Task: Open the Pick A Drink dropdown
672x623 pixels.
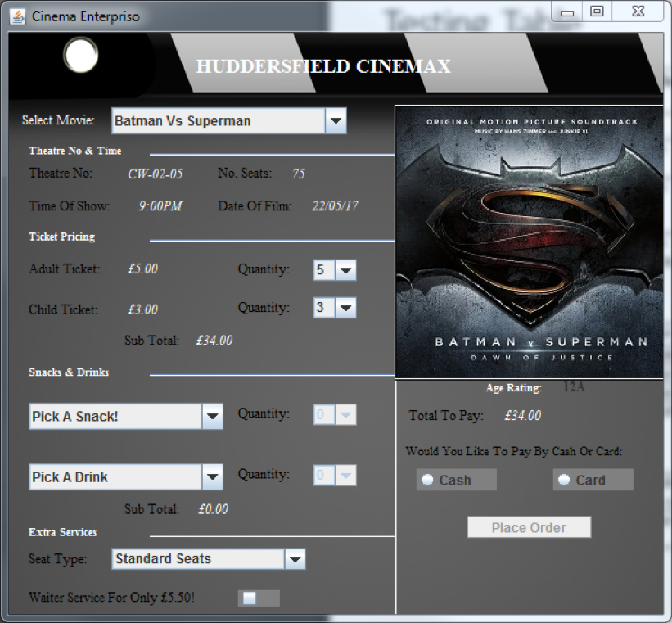Action: (125, 476)
